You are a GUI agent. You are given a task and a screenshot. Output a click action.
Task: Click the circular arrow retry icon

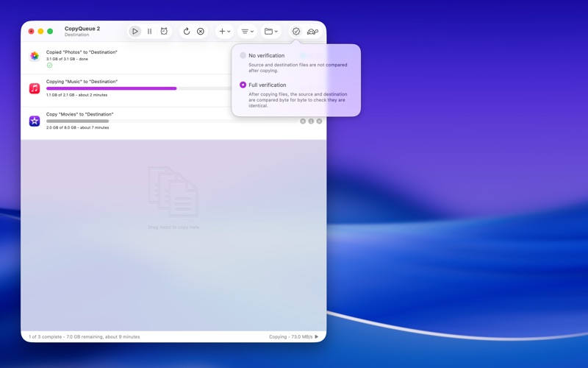[x=187, y=32]
